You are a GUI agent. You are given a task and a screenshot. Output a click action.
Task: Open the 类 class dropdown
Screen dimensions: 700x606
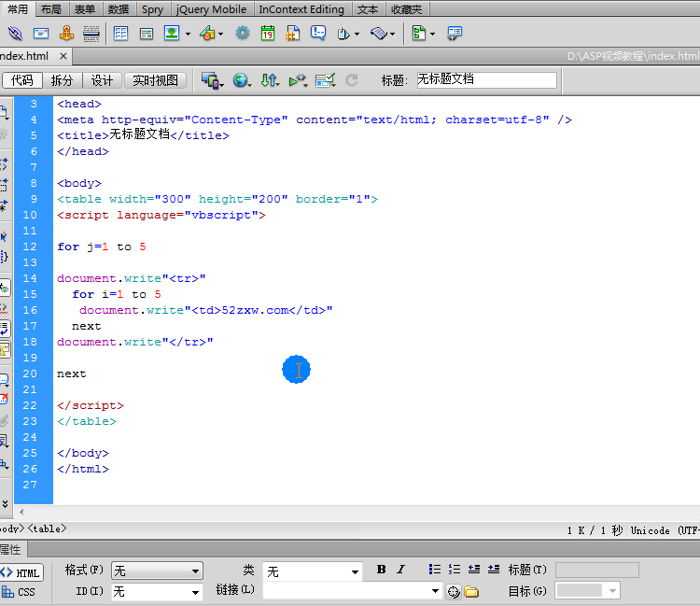pyautogui.click(x=312, y=571)
